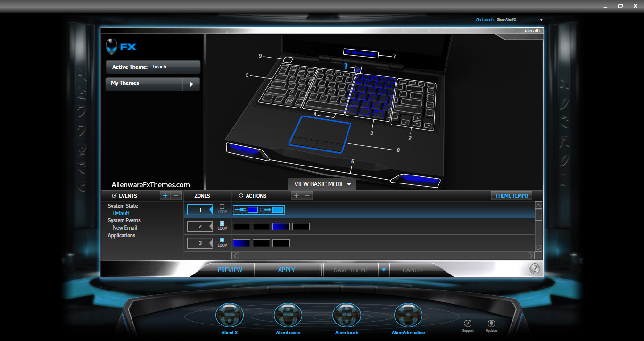Click the actions scroll left arrow
This screenshot has height=341, width=644.
pos(235,256)
